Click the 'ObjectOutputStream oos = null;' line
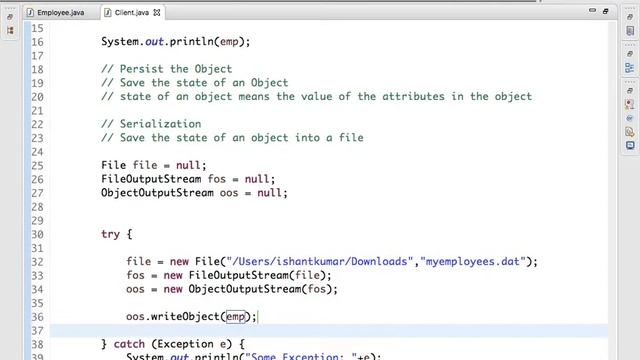The image size is (640, 360). (194, 193)
